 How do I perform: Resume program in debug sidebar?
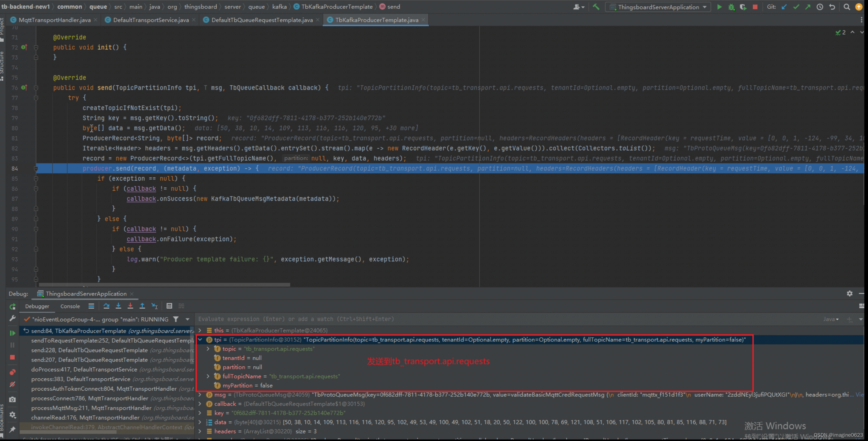pyautogui.click(x=13, y=333)
